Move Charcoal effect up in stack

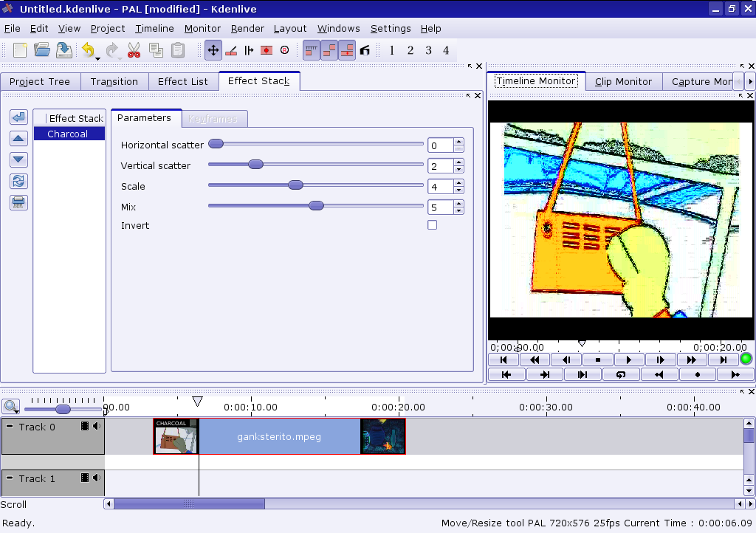coord(19,138)
